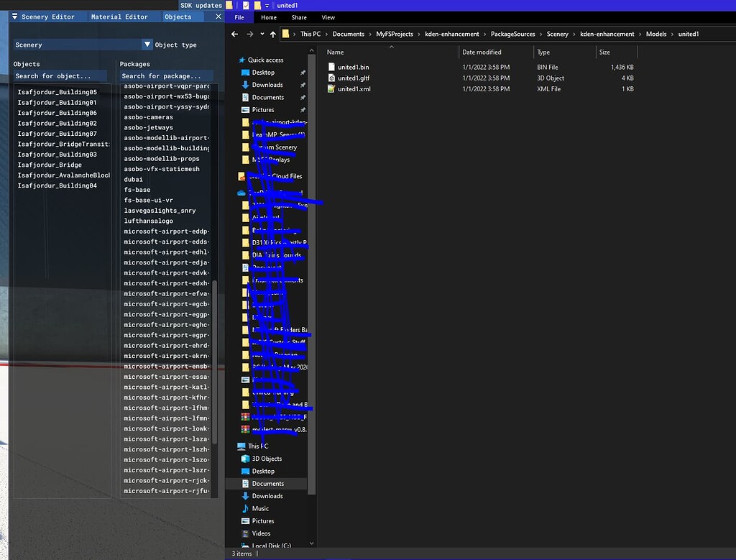Viewport: 736px width, 560px height.
Task: Select the 3D Objects item in the sidebar
Action: coord(265,459)
